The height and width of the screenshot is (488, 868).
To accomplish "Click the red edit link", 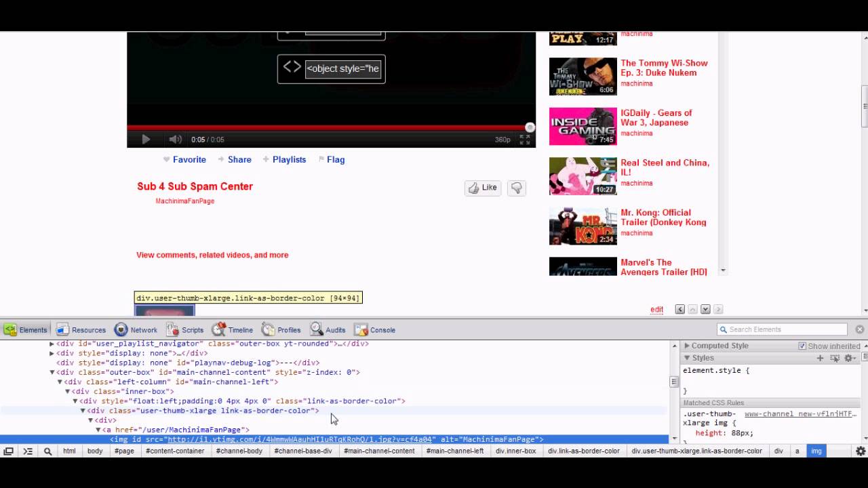I will 656,310.
